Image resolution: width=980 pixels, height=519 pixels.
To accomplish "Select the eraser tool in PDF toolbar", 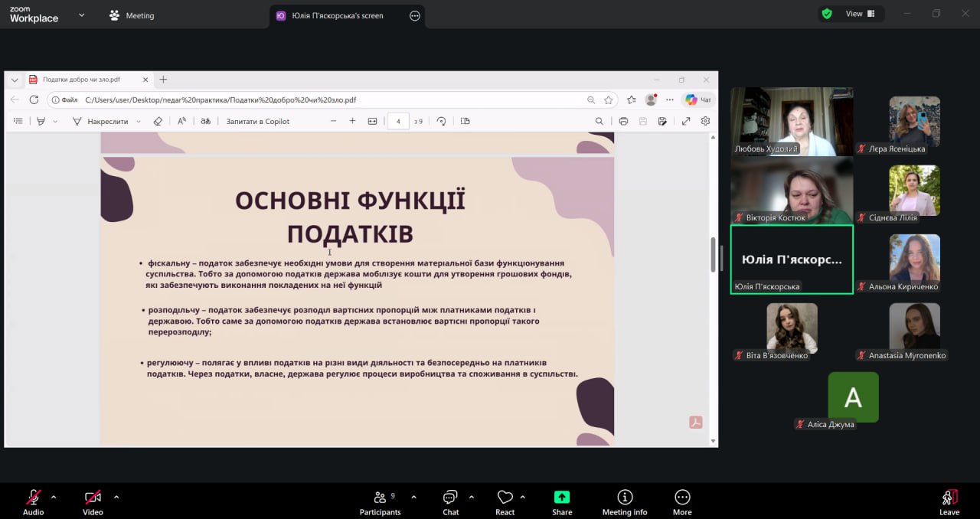I will pos(158,121).
